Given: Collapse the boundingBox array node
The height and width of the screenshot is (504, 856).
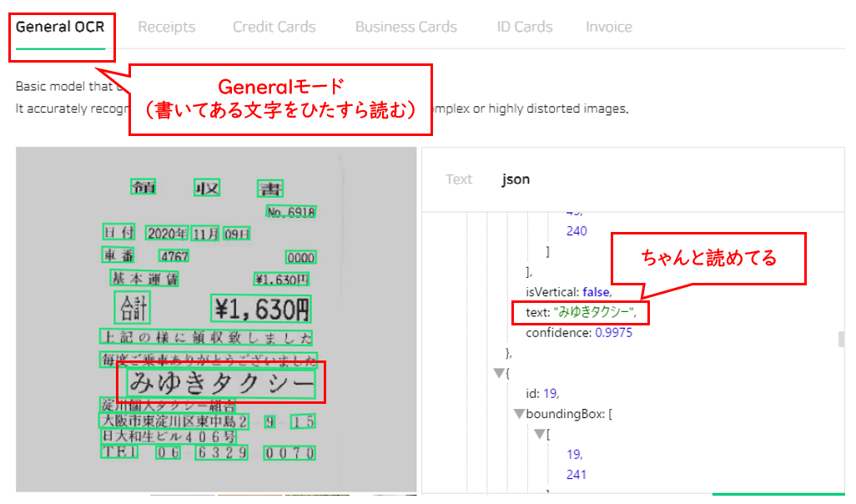Looking at the screenshot, I should click(x=519, y=414).
